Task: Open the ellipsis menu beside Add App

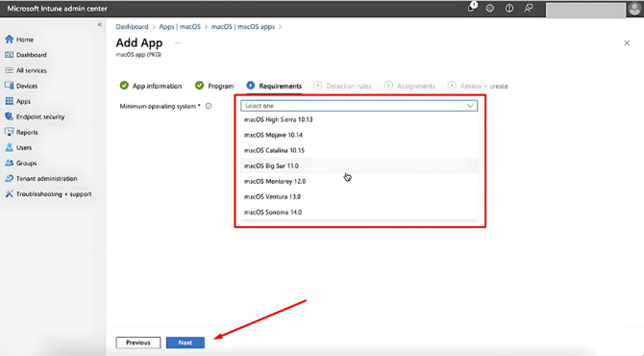Action: pyautogui.click(x=178, y=42)
